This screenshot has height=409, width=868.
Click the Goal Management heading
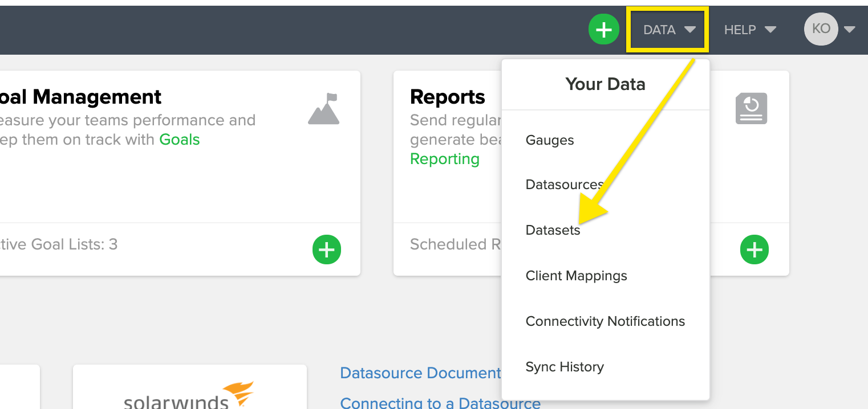(80, 97)
